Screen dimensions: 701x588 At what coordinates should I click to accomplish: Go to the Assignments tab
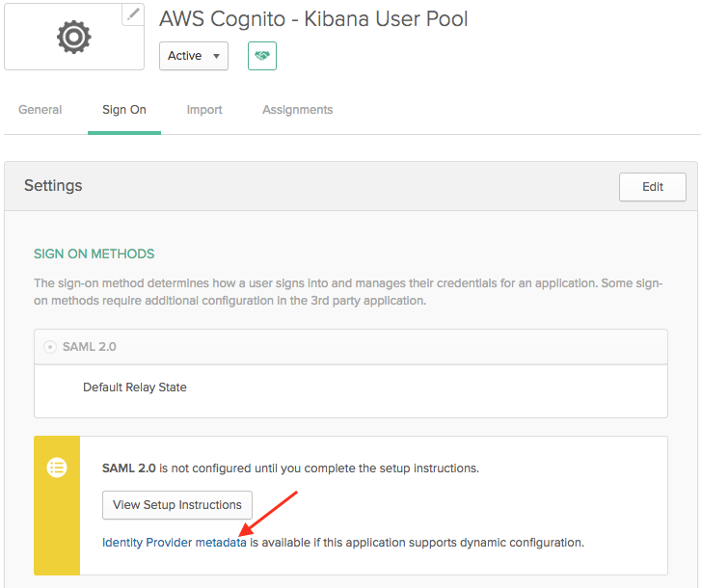click(297, 110)
